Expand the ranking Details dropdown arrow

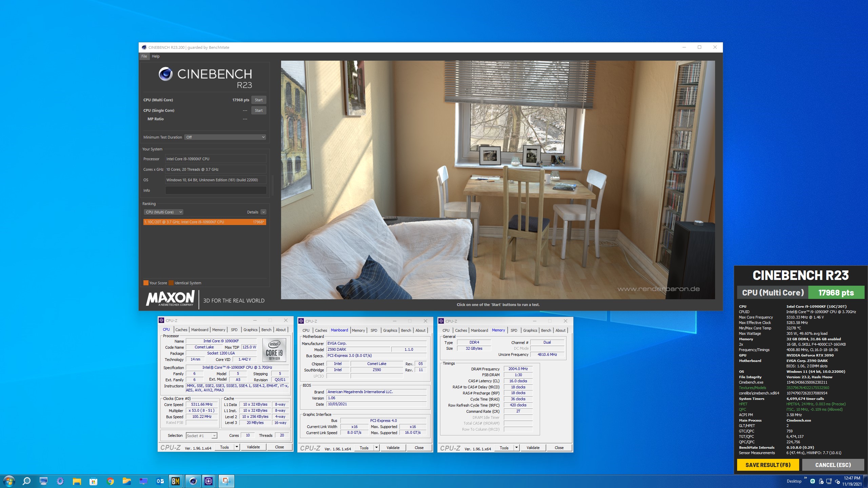(263, 212)
